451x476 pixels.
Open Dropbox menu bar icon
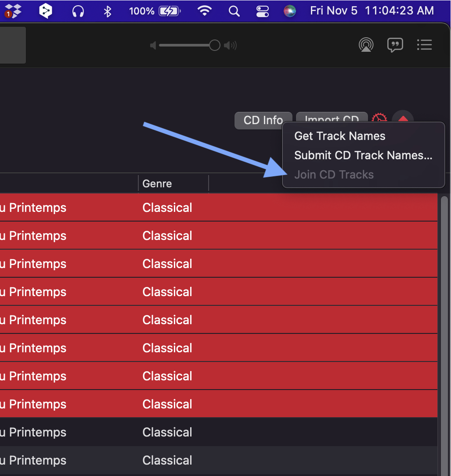coord(13,11)
